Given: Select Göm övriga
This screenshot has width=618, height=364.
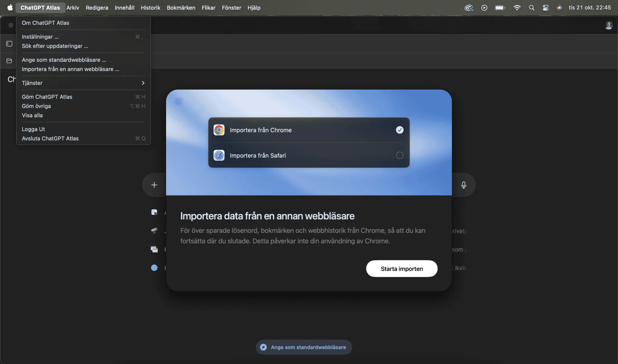Looking at the screenshot, I should (x=83, y=106).
